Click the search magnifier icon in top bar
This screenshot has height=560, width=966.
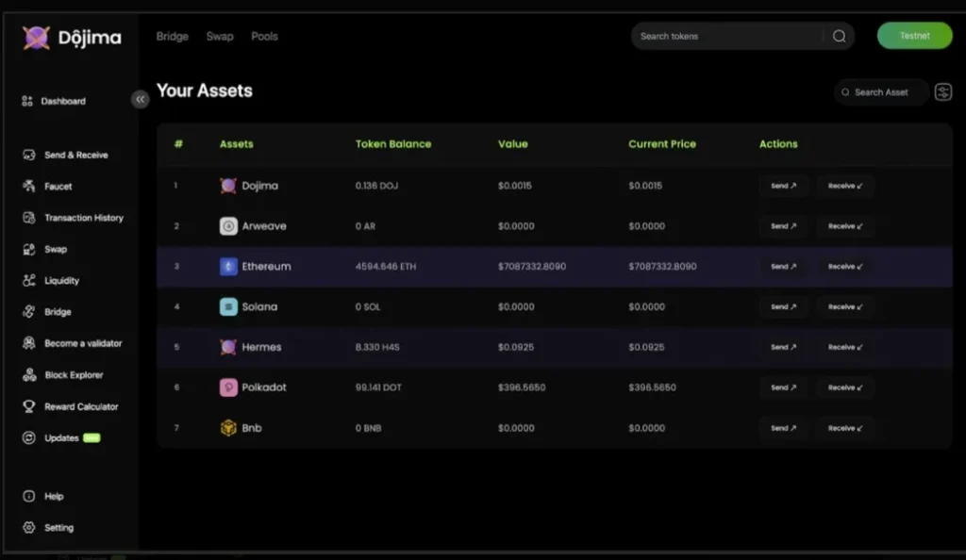pyautogui.click(x=839, y=37)
